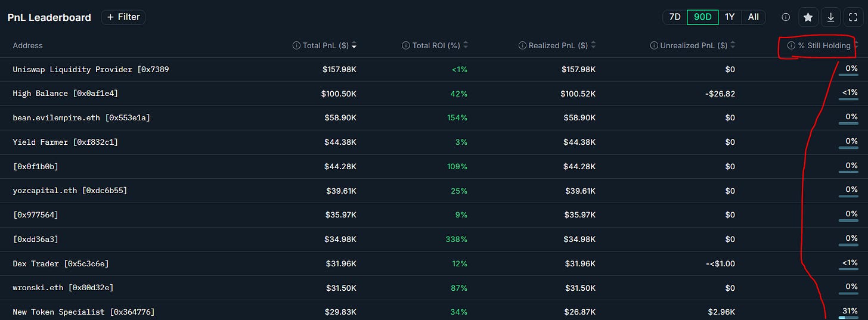Click the + Filter button
This screenshot has width=868, height=320.
[123, 17]
